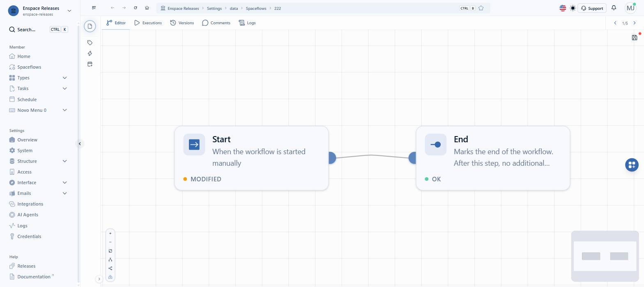
Task: Toggle light/dark theme sun icon
Action: coord(573,8)
